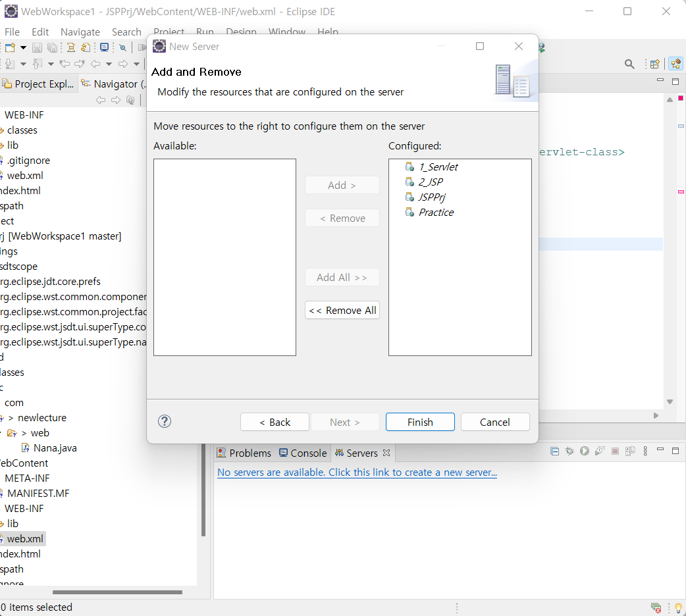Image resolution: width=686 pixels, height=616 pixels.
Task: Switch to the Project Explorer tab
Action: point(38,84)
